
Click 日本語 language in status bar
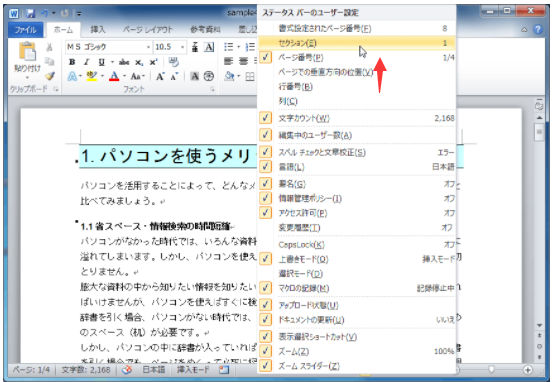[154, 370]
